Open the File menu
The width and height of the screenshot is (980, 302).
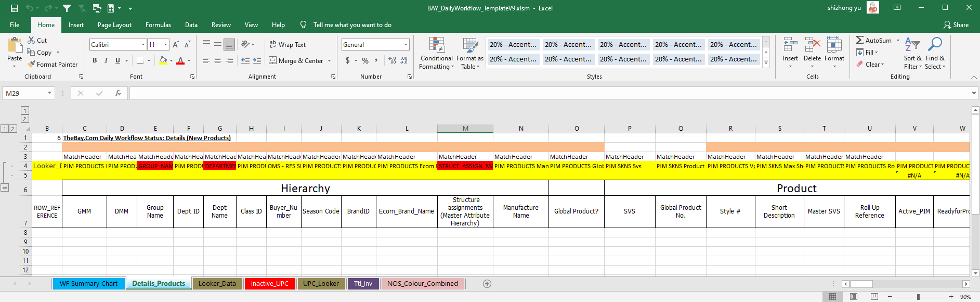(x=15, y=24)
